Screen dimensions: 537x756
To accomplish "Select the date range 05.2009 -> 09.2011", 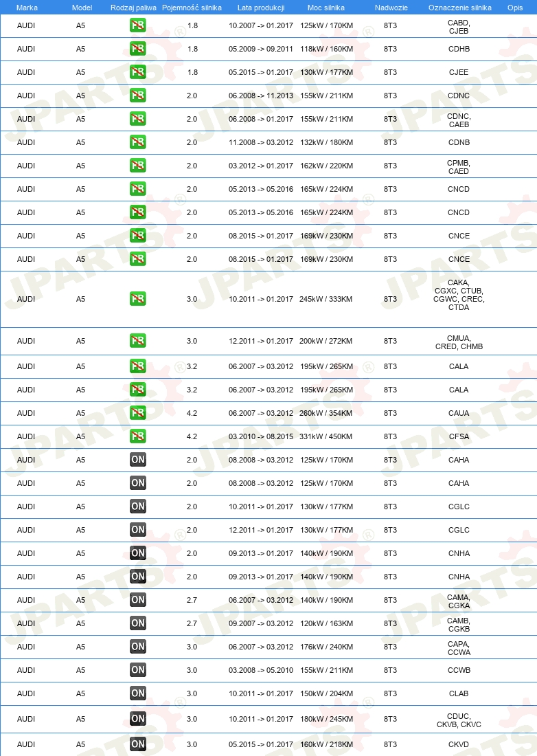I will click(x=260, y=49).
